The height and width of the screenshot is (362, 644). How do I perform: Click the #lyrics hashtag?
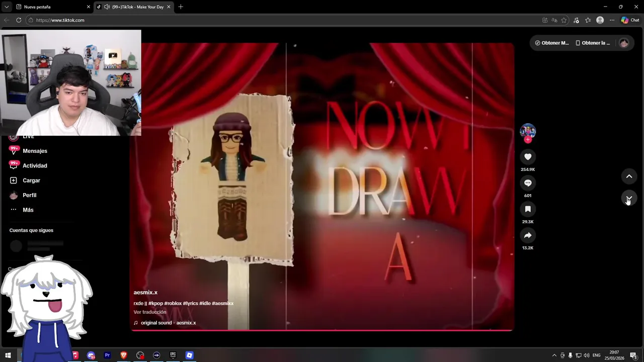[x=191, y=303]
